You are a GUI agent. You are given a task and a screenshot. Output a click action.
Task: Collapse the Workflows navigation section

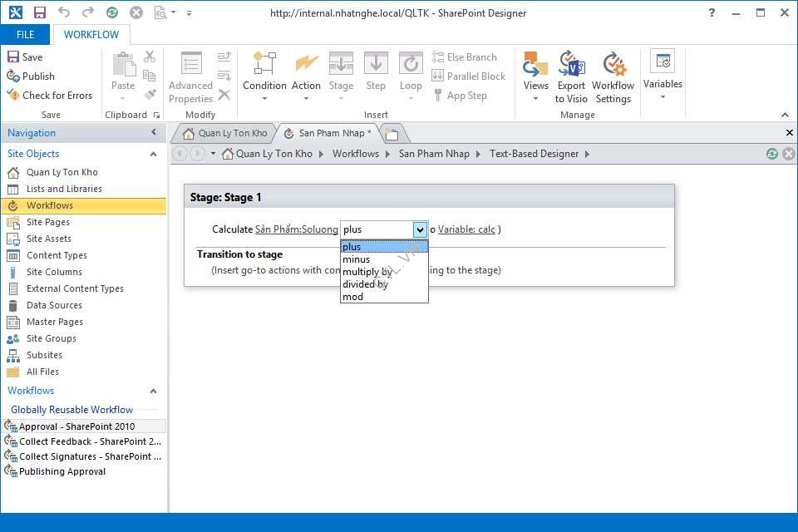pyautogui.click(x=153, y=391)
